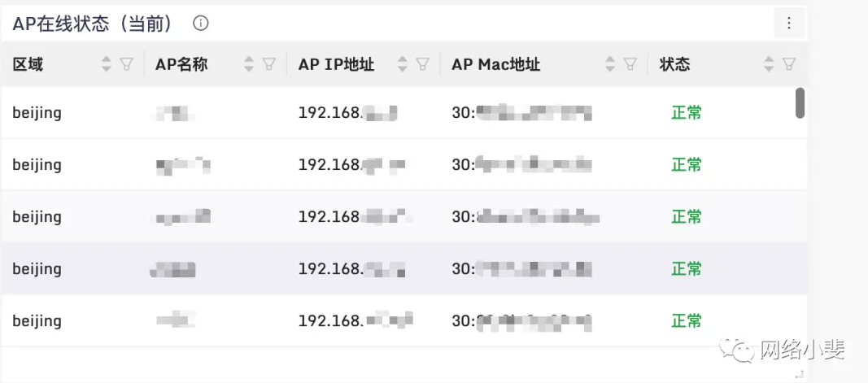This screenshot has width=868, height=383.
Task: Open filter for AP名称 column
Action: point(269,64)
